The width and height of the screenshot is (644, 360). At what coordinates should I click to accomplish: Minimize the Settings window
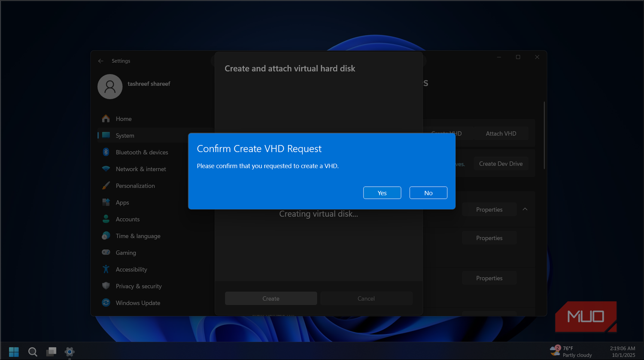pos(499,57)
